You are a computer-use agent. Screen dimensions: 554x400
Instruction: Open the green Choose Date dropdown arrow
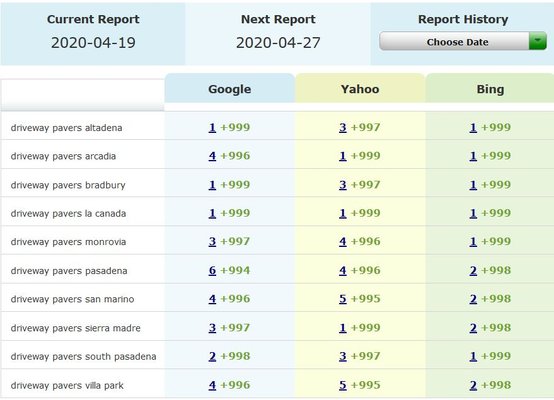pos(537,41)
